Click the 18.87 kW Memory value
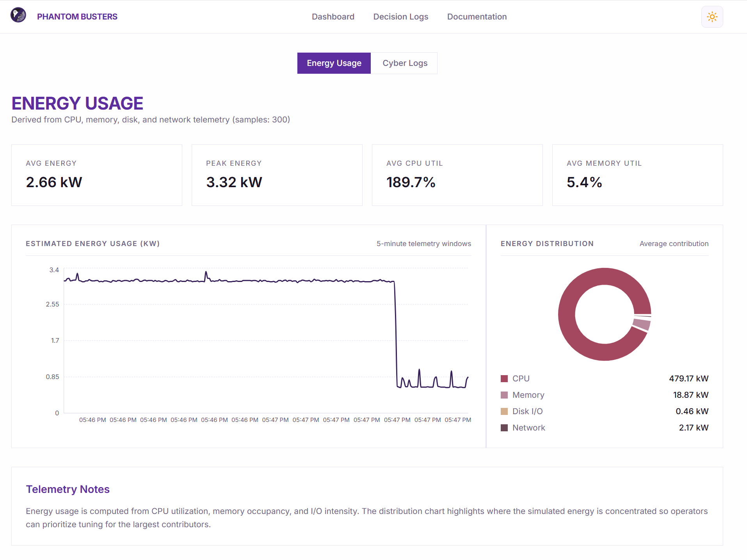This screenshot has height=560, width=747. pos(691,395)
